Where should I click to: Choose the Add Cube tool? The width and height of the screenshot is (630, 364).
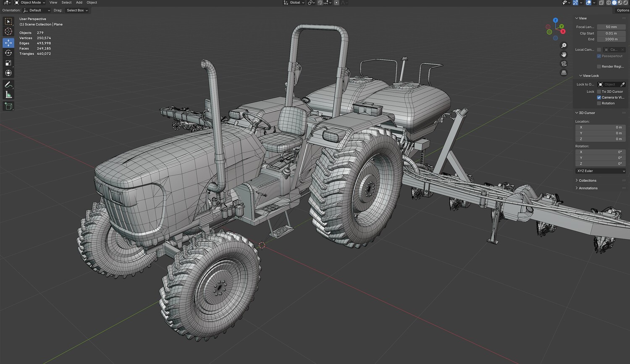click(x=8, y=106)
